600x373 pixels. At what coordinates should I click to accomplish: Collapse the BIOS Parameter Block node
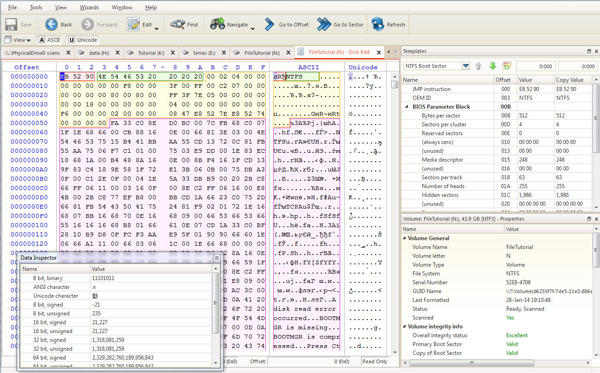(x=407, y=107)
